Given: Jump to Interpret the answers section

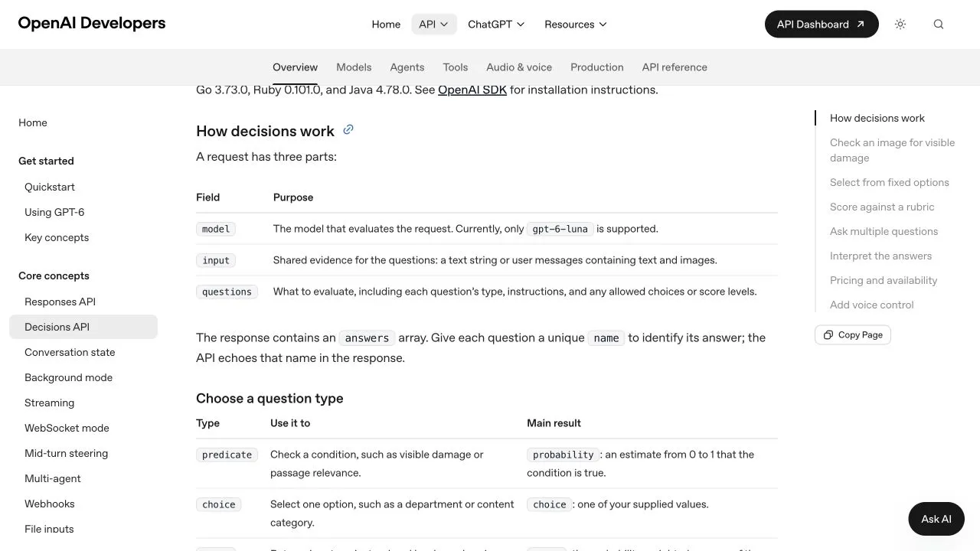Looking at the screenshot, I should [x=880, y=256].
